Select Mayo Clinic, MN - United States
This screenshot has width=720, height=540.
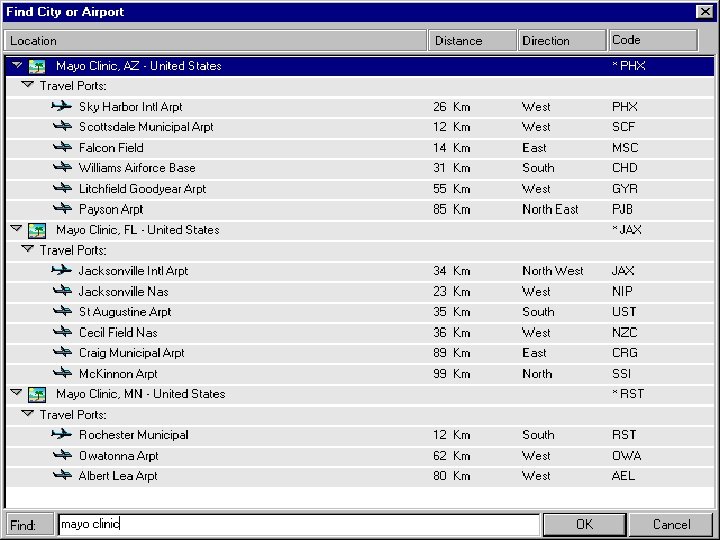(360, 394)
